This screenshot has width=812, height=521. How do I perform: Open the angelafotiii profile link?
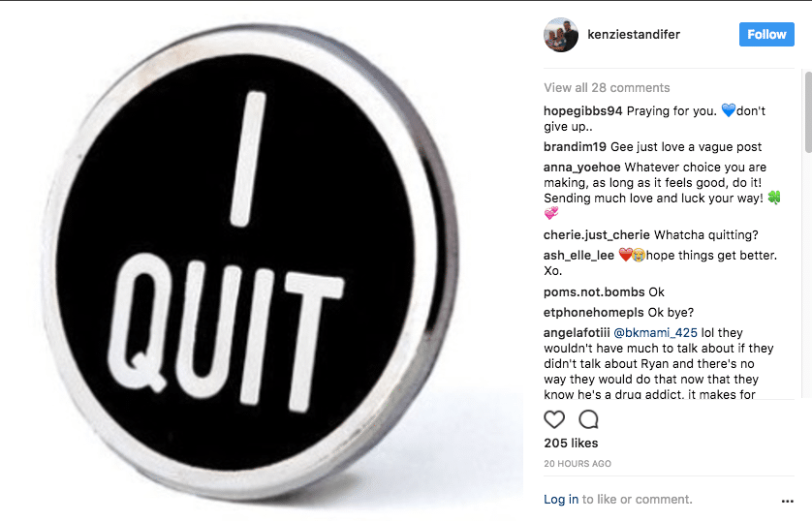point(577,333)
